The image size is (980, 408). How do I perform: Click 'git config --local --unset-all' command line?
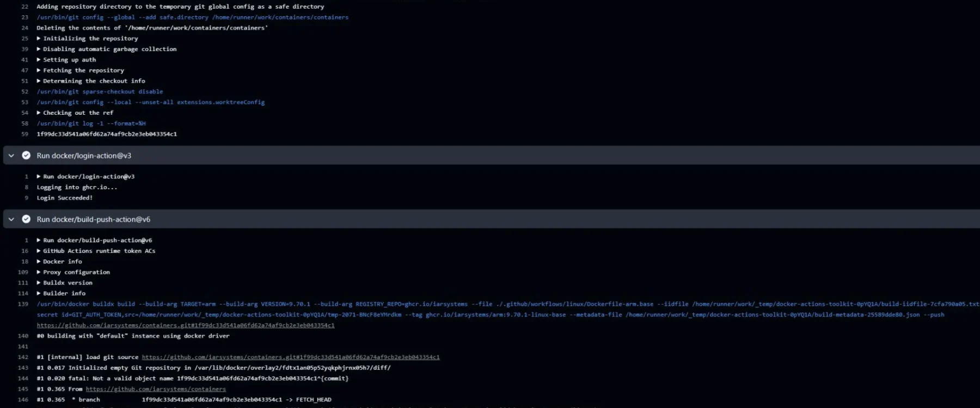coord(150,102)
